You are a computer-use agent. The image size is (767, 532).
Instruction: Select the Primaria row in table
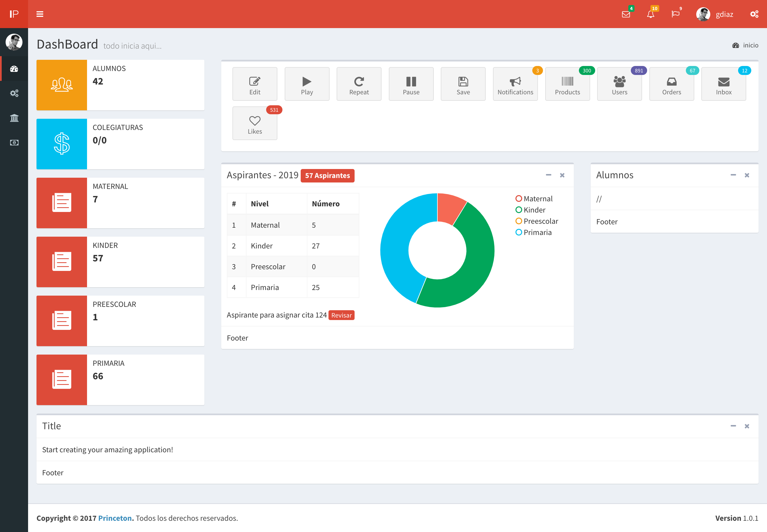293,287
